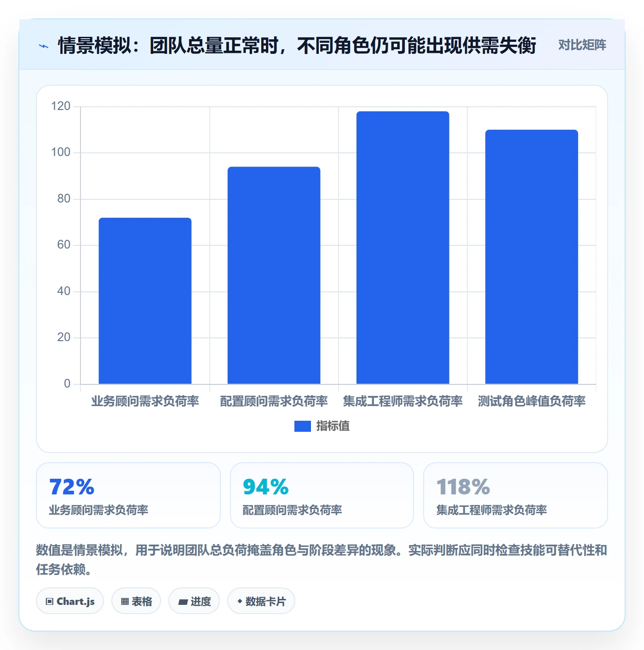644x650 pixels.
Task: Click the 指标值 legend label
Action: click(x=333, y=426)
